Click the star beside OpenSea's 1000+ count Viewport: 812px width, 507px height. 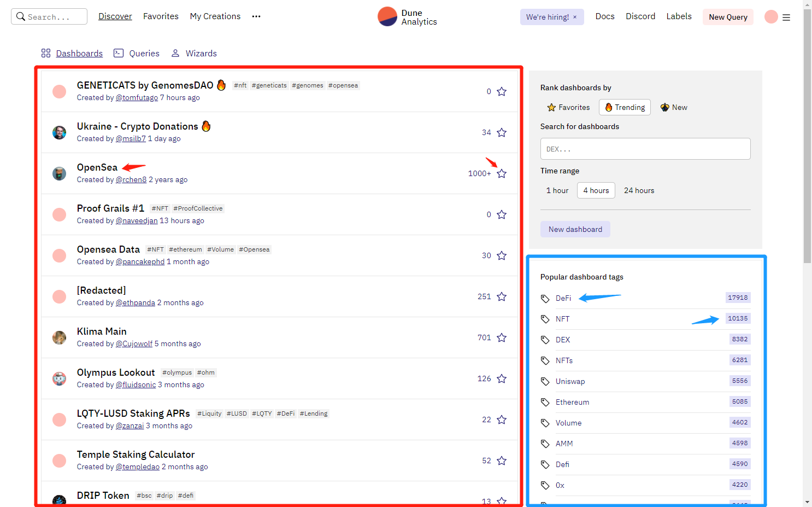502,173
